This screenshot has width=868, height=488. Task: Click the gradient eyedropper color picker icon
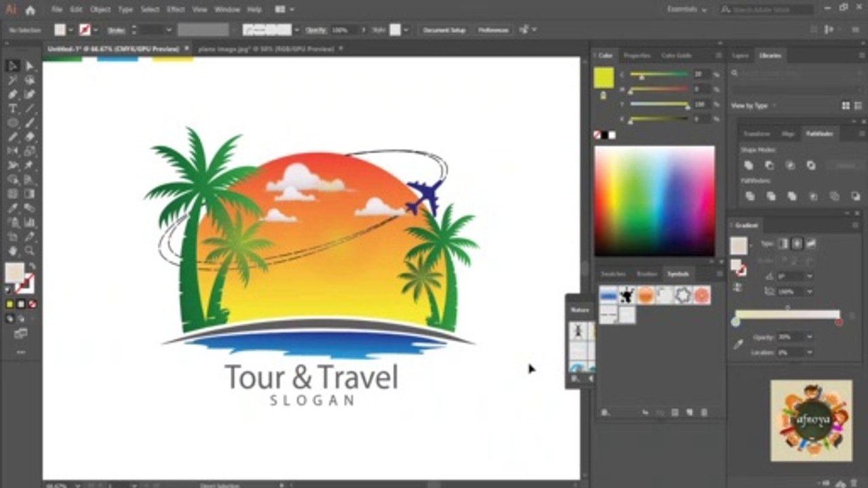[x=738, y=344]
